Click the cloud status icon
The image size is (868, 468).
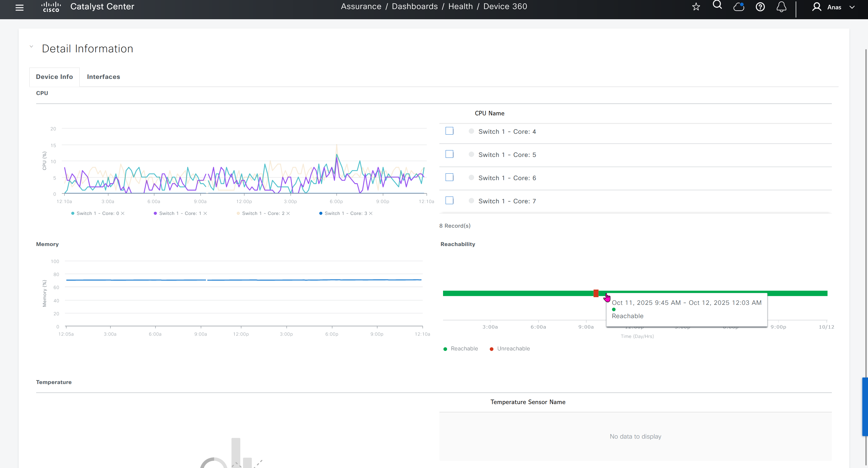click(739, 7)
